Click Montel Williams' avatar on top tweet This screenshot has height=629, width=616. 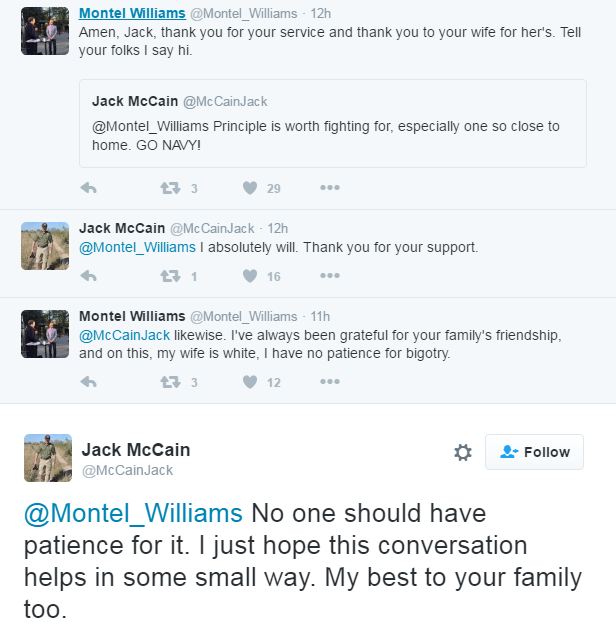pos(45,31)
